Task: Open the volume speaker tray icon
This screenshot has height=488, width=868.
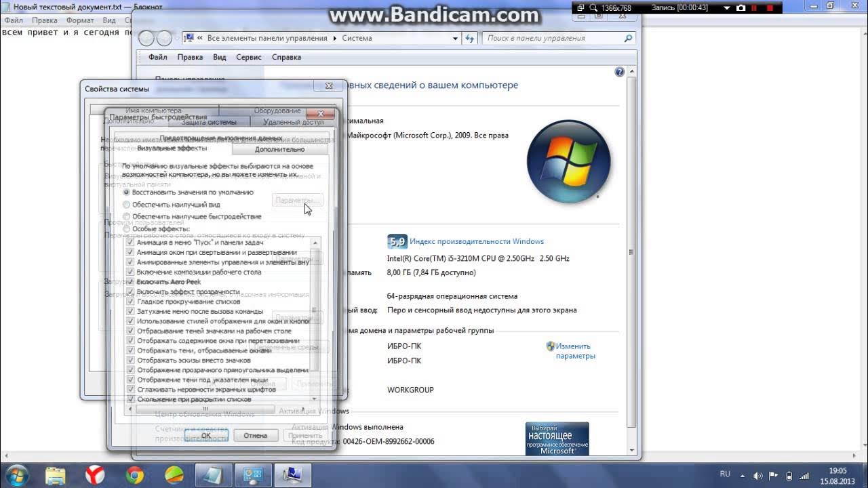Action: pos(757,475)
